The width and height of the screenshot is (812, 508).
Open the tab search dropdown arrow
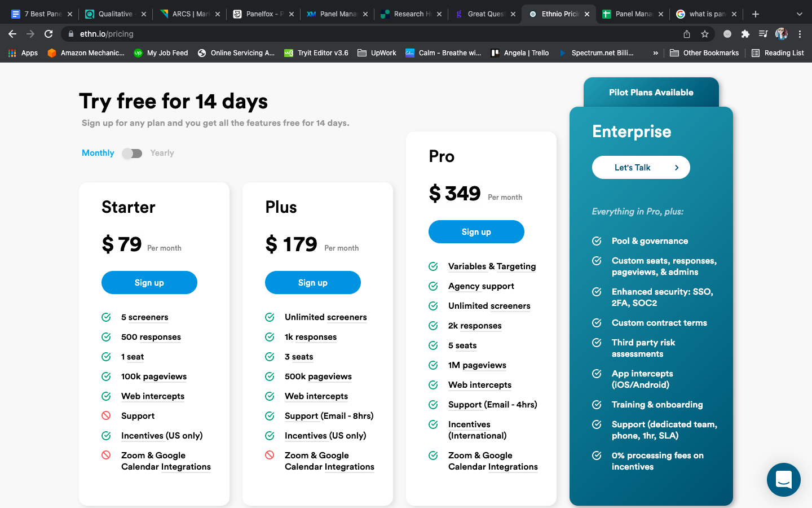799,14
